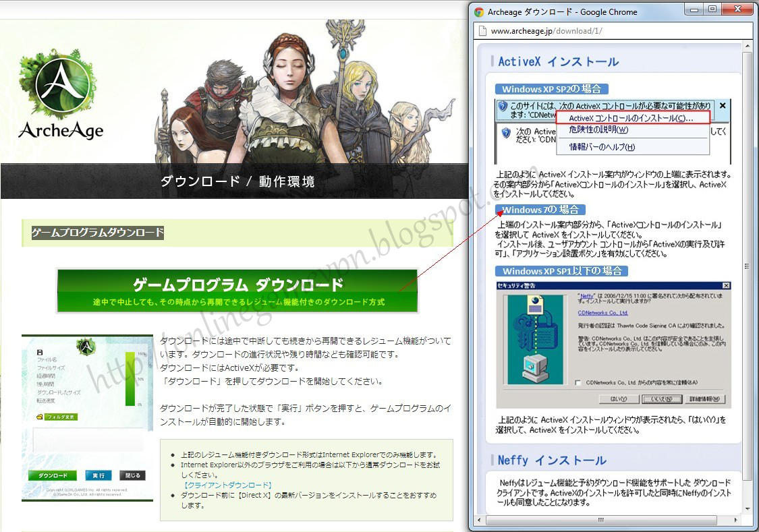Click the Windows XP SP2の場合 heading
759x532 pixels.
point(551,89)
